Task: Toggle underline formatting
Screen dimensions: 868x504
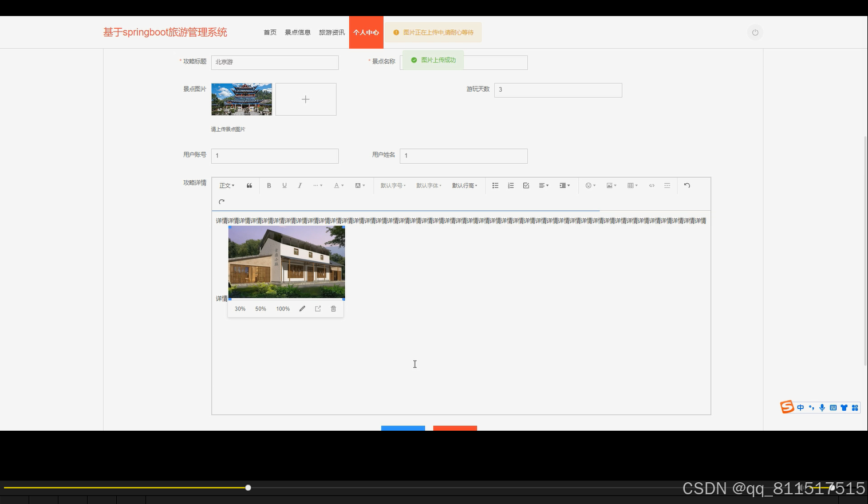Action: [284, 186]
